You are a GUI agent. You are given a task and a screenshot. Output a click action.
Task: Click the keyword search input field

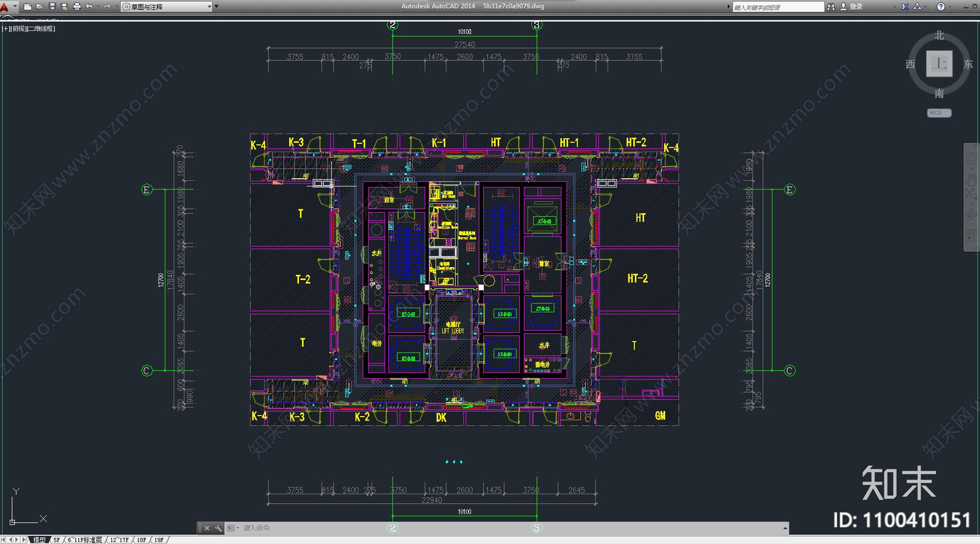click(778, 7)
